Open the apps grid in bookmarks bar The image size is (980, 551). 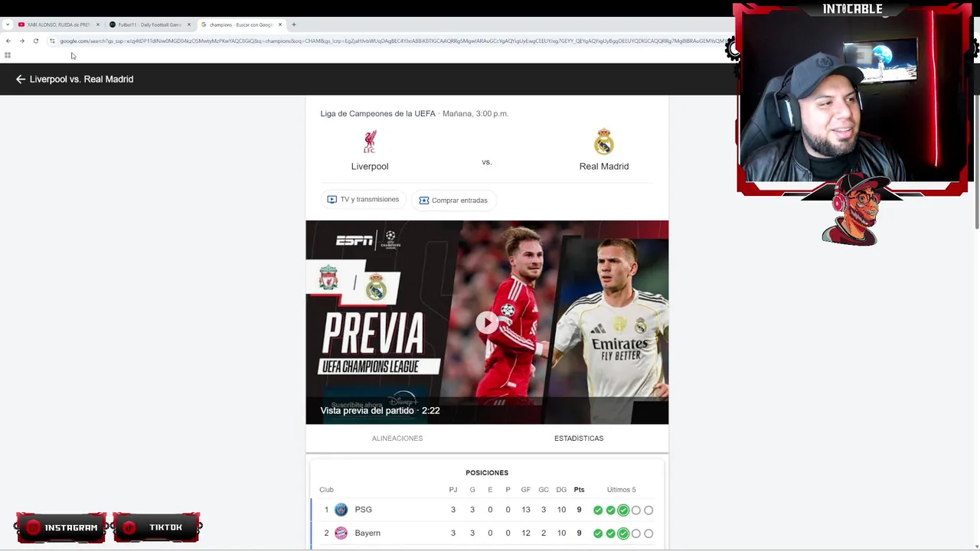coord(8,55)
